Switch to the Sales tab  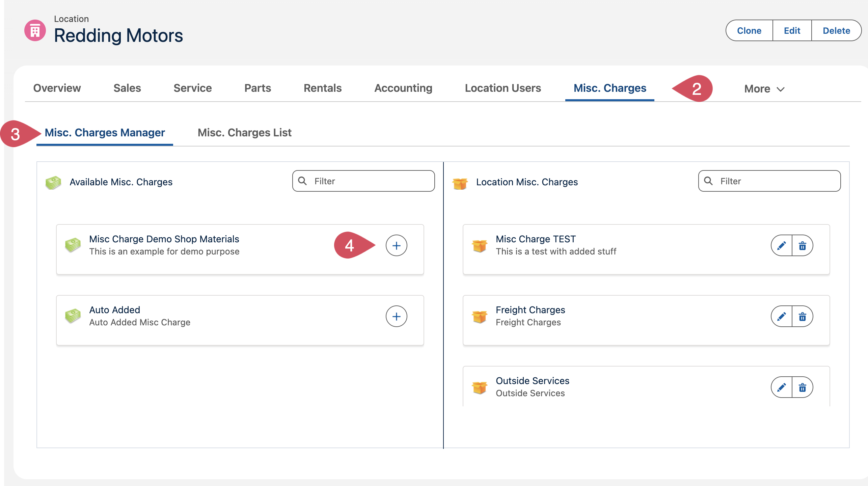coord(127,88)
